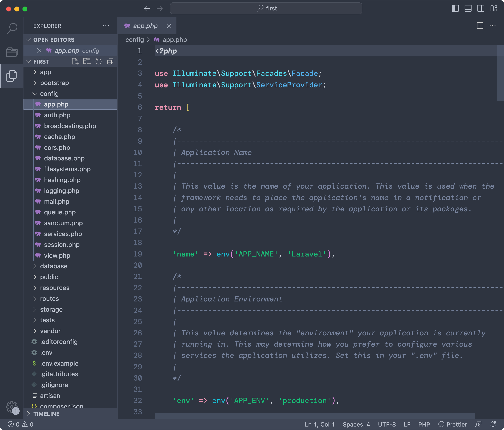The image size is (504, 430).
Task: Toggle the bottom panel layout button
Action: pos(468,9)
